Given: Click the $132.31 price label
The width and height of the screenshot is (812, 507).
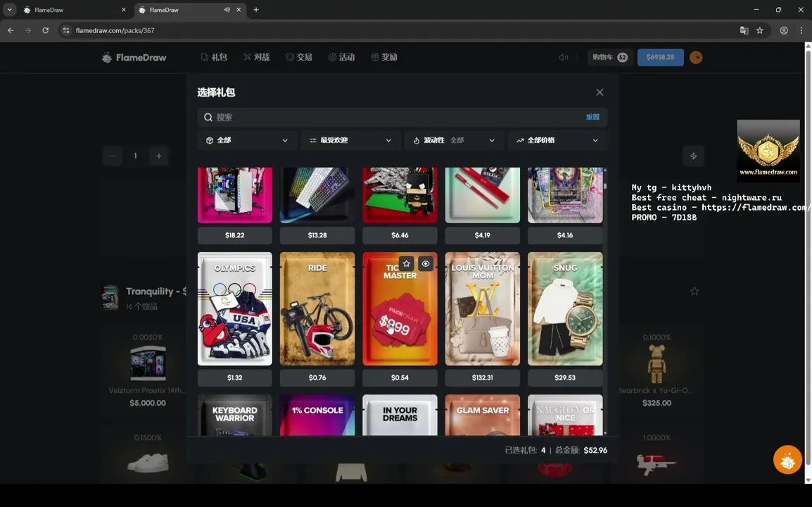Looking at the screenshot, I should point(483,378).
